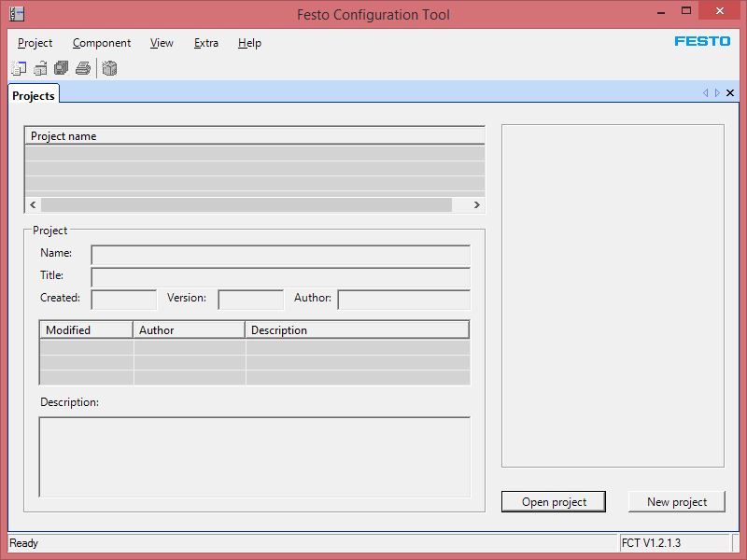Click project list scroll left arrow
Image resolution: width=747 pixels, height=560 pixels.
[x=33, y=204]
